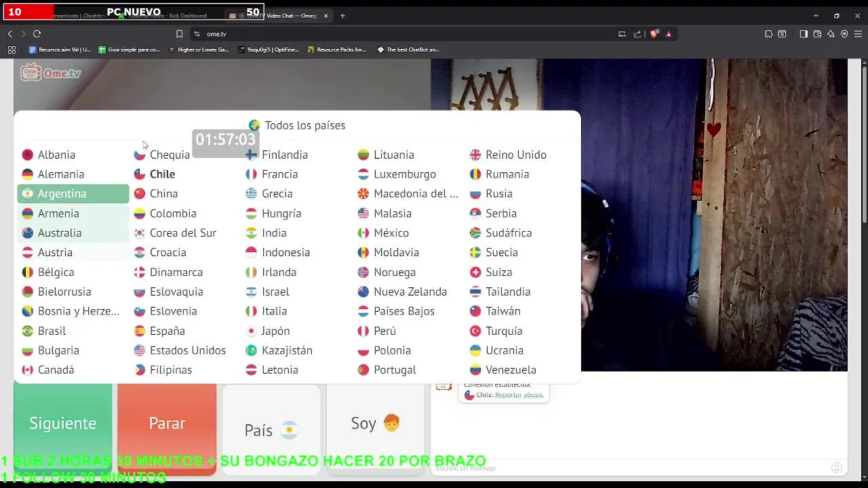This screenshot has width=868, height=488.
Task: Open a new browser tab
Action: (x=342, y=16)
